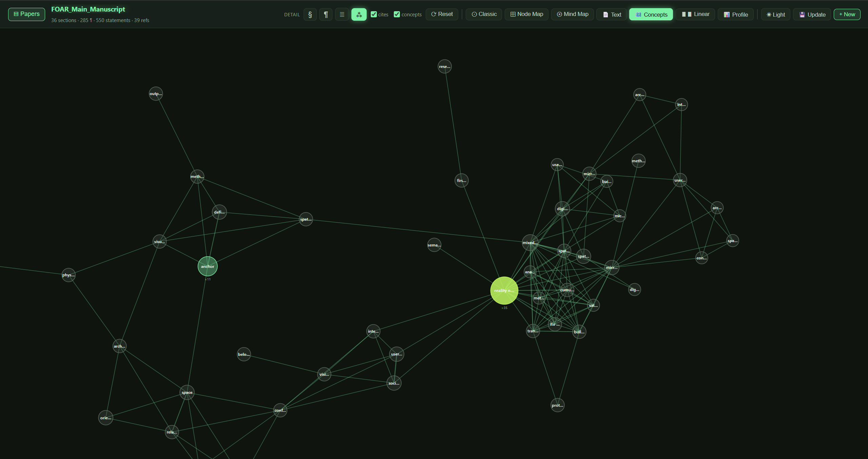The height and width of the screenshot is (459, 868).
Task: Toggle the cites checkbox
Action: pyautogui.click(x=374, y=14)
